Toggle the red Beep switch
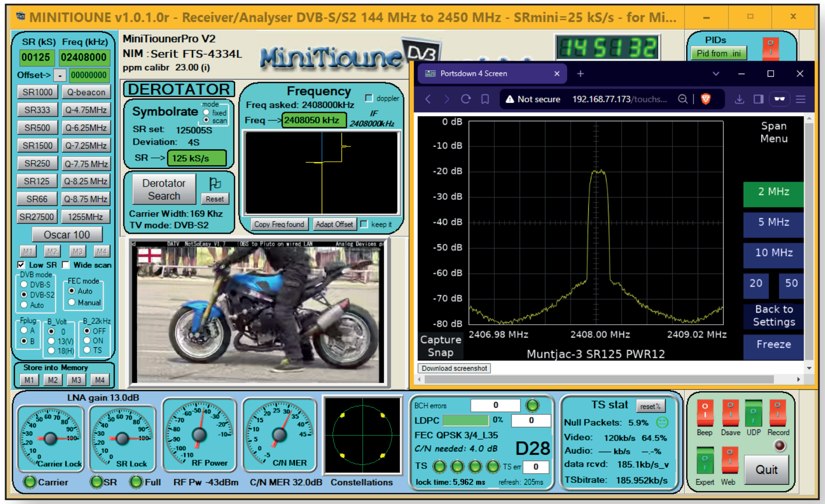 (705, 413)
